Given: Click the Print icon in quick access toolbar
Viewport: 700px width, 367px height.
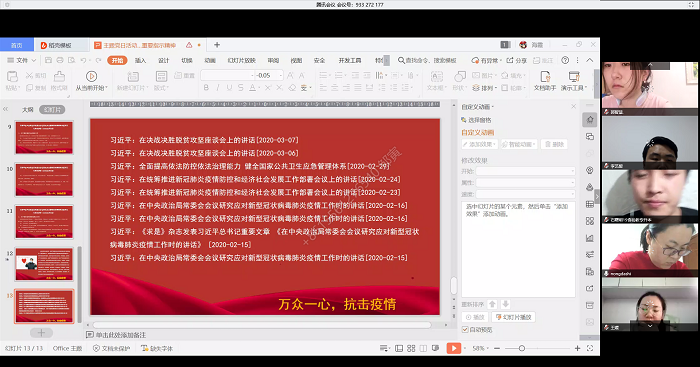Looking at the screenshot, I should [x=60, y=60].
